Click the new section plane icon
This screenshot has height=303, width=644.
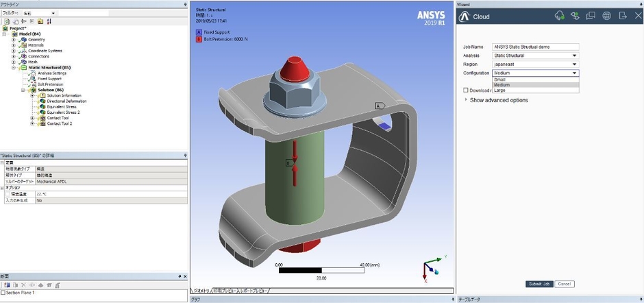pos(6,284)
